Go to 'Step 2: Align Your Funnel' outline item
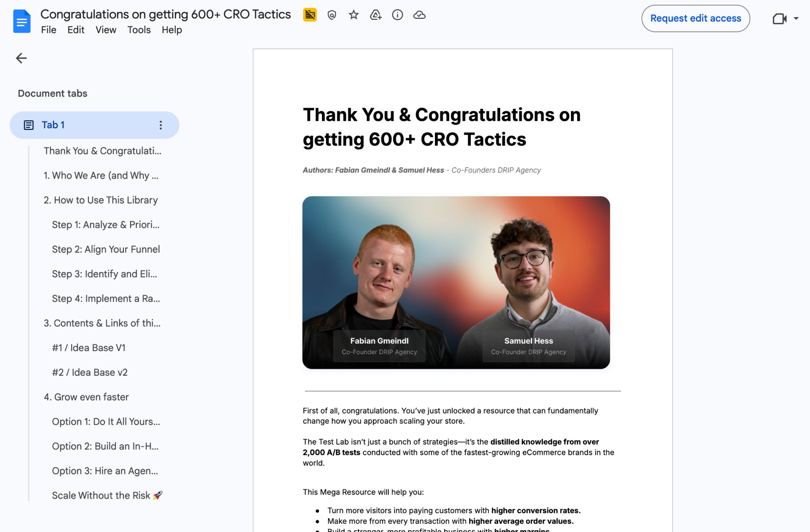 pos(106,249)
